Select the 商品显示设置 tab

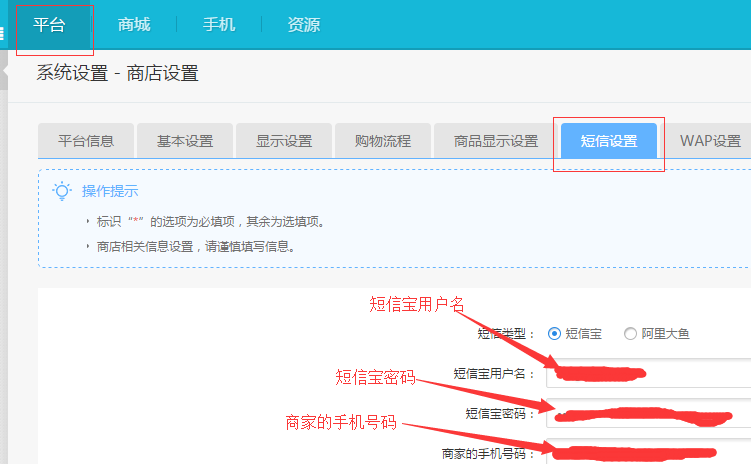(495, 141)
